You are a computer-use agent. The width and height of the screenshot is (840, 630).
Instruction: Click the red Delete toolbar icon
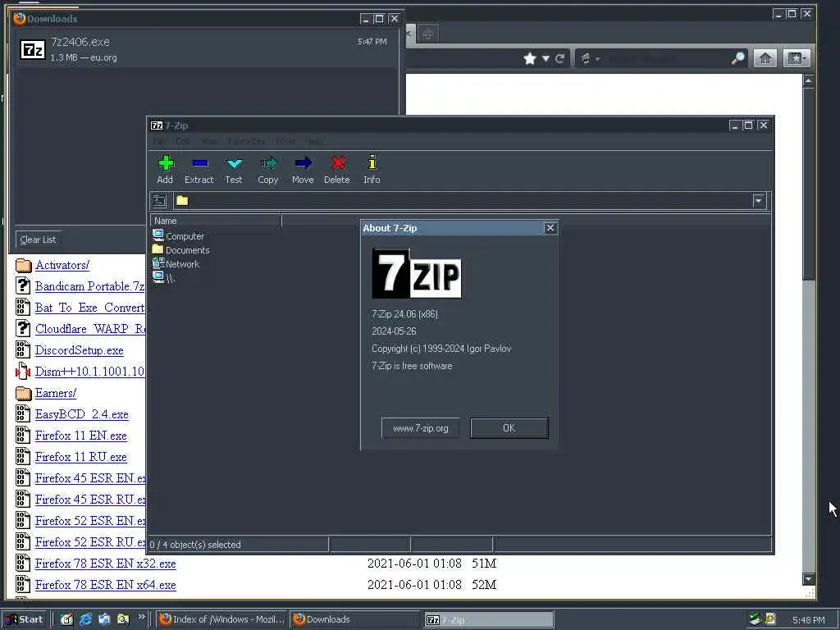[338, 163]
